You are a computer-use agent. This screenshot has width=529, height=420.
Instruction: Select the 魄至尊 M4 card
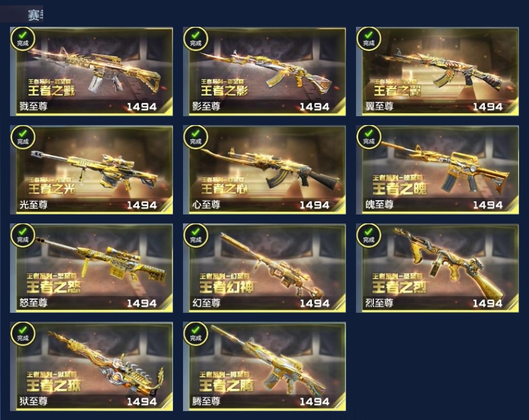coord(438,170)
